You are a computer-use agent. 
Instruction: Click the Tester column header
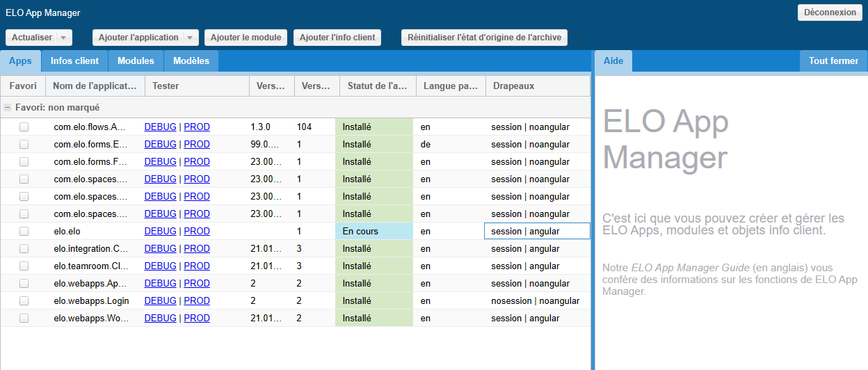[x=197, y=86]
